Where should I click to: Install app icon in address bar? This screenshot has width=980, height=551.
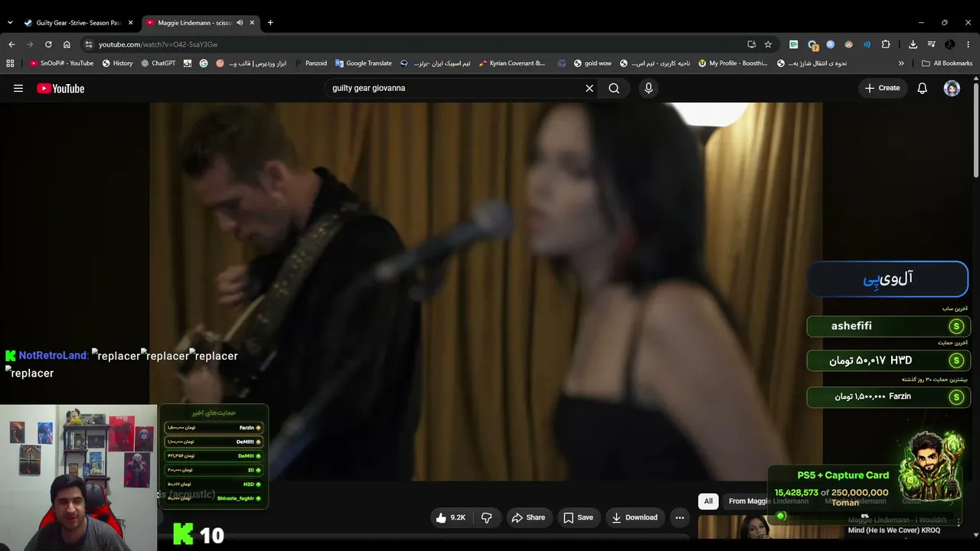coord(751,44)
